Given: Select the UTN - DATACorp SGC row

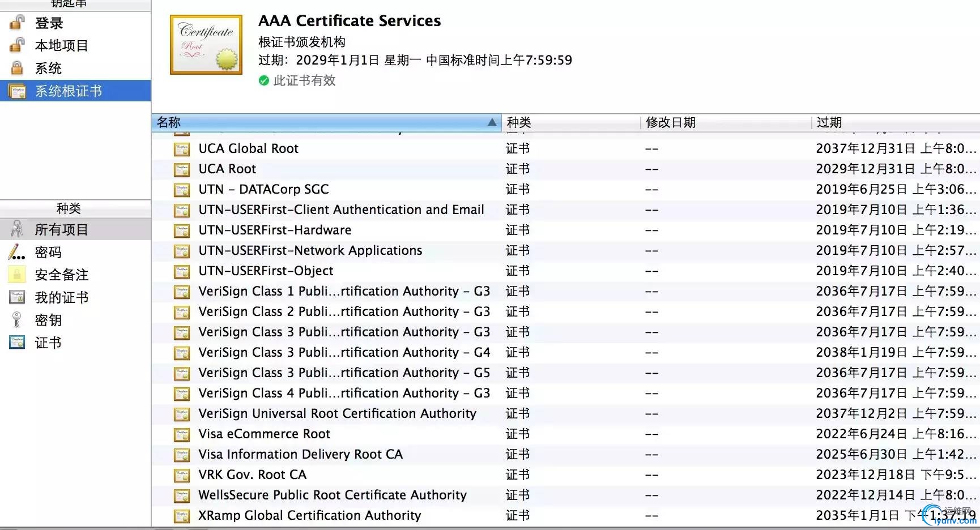Looking at the screenshot, I should [x=565, y=190].
